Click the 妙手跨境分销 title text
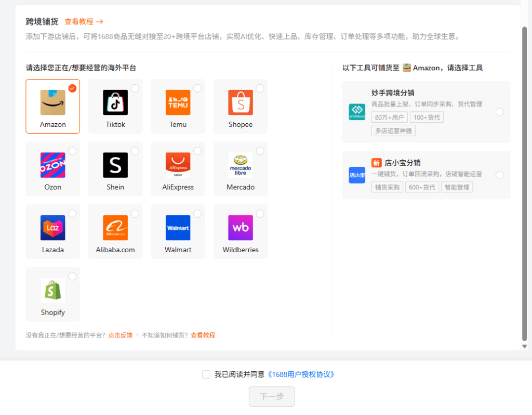This screenshot has width=532, height=415. pos(393,93)
